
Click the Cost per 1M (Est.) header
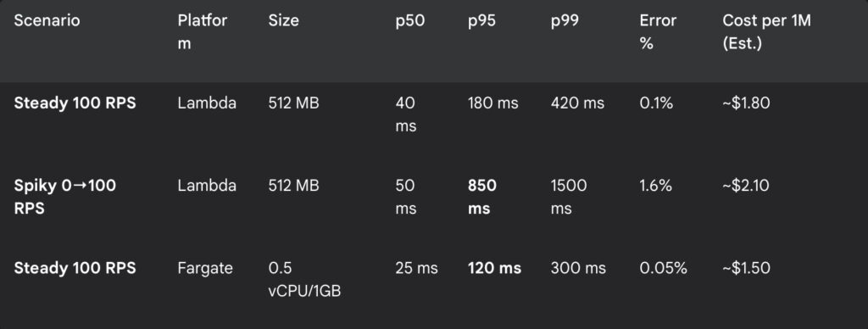766,33
